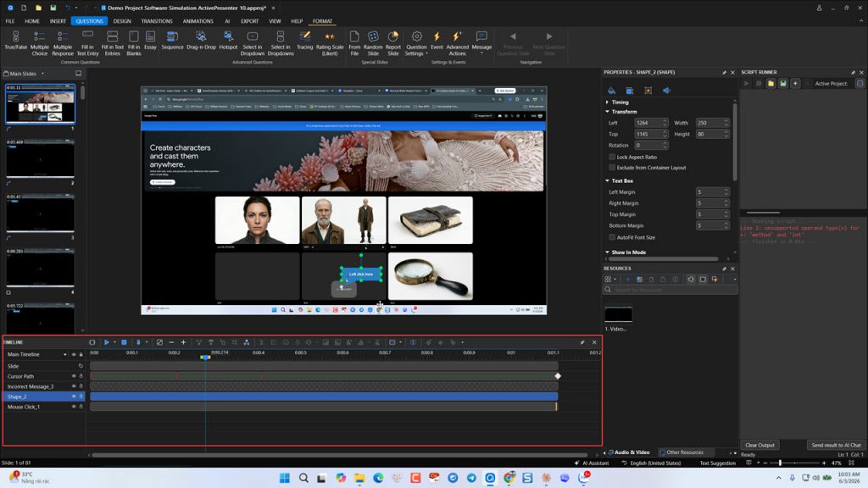Toggle visibility of Cursor Path track

pyautogui.click(x=74, y=376)
